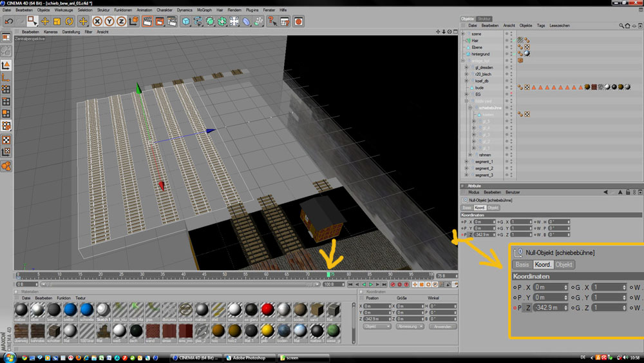Expand the szene object in tree
This screenshot has width=644, height=363.
pos(463,34)
